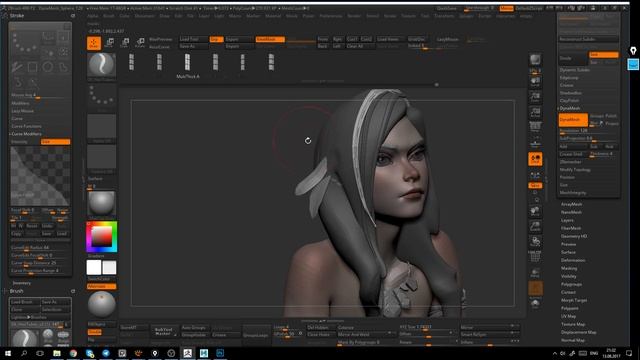Screen dimensions: 640x360
Task: Toggle the Groups option next to DynaMesh
Action: tap(597, 116)
